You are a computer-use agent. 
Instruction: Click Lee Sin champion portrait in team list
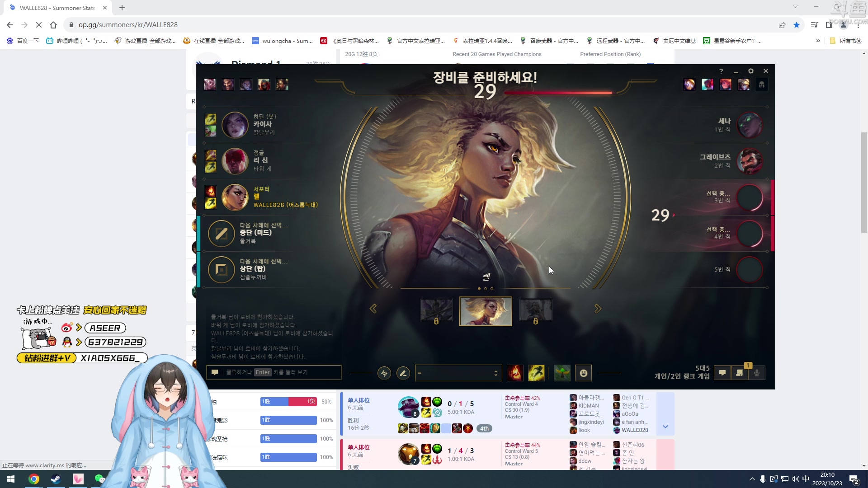point(235,161)
